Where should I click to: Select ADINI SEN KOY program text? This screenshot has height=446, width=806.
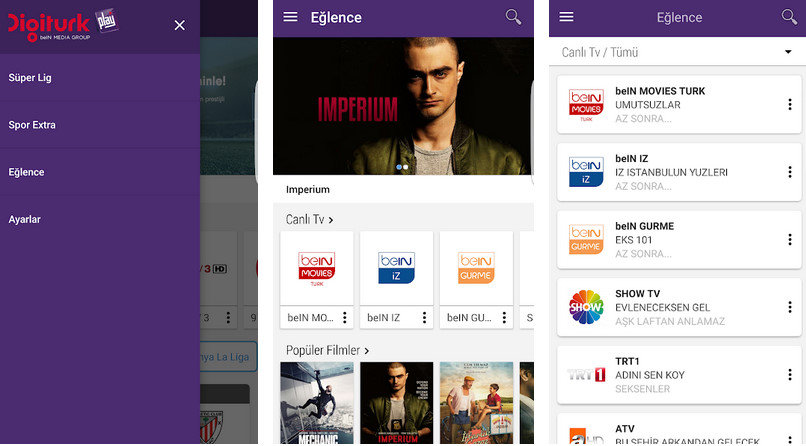pyautogui.click(x=650, y=375)
